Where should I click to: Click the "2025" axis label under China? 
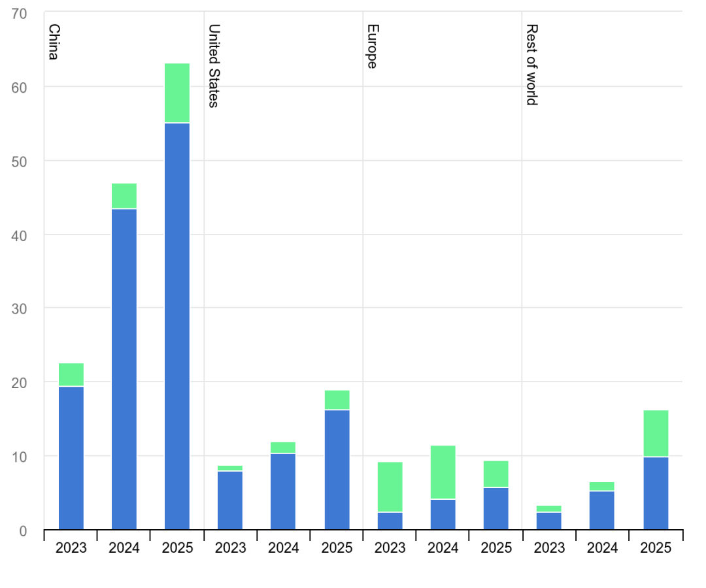177,548
